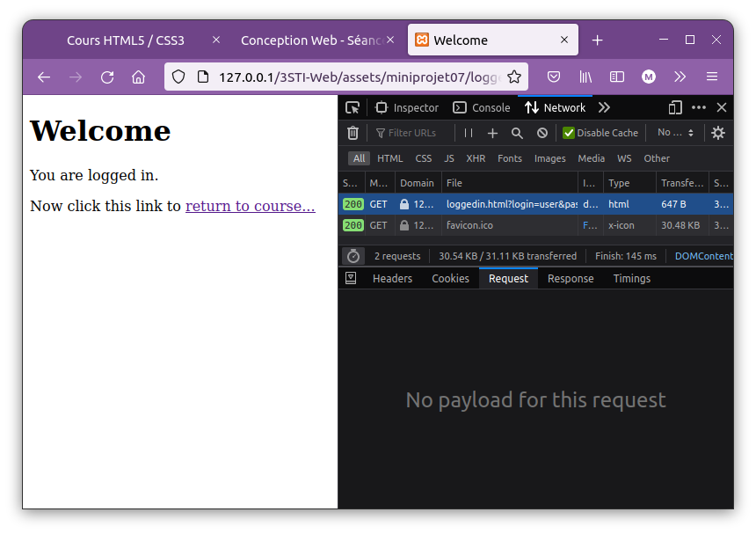Activate the element picker tool
This screenshot has height=534, width=756.
tap(353, 107)
